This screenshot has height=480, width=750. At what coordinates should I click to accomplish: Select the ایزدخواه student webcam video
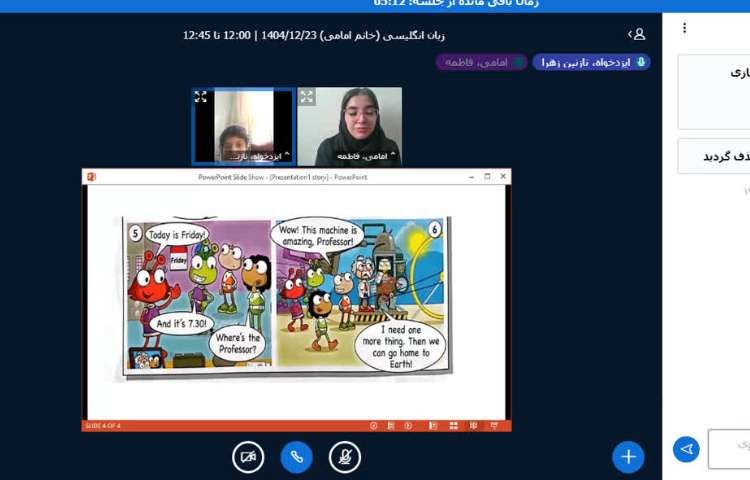[243, 127]
